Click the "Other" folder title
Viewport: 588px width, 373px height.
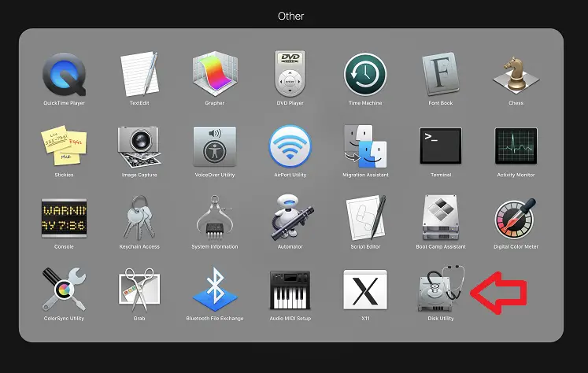291,16
